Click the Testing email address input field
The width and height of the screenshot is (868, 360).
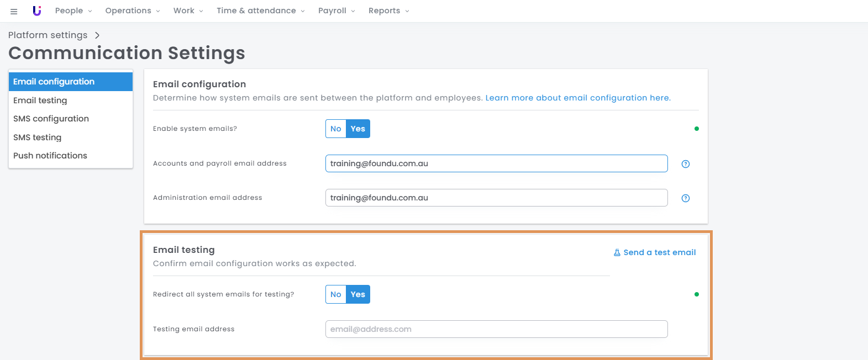coord(496,329)
